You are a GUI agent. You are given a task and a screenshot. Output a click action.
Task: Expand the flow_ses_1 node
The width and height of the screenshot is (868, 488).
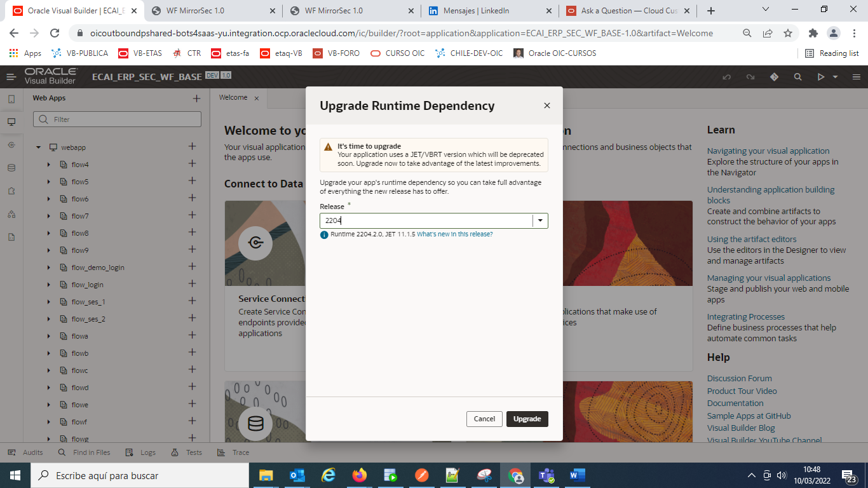[x=49, y=302]
